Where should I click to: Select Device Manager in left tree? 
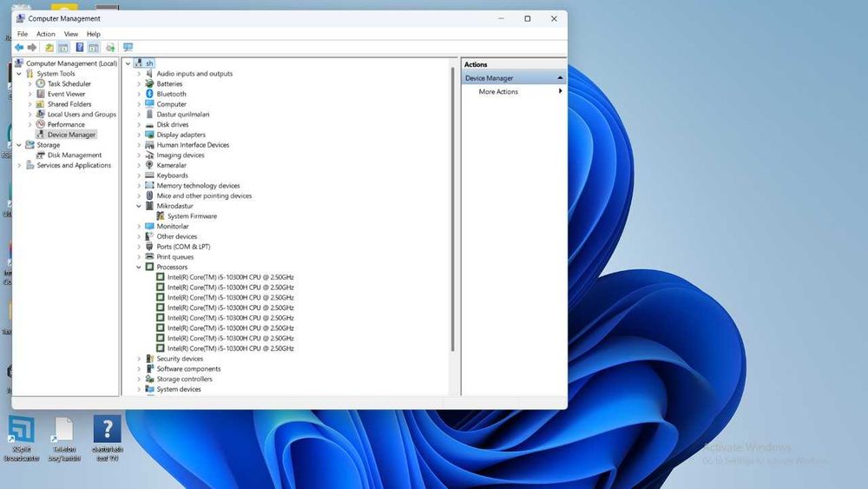coord(71,135)
